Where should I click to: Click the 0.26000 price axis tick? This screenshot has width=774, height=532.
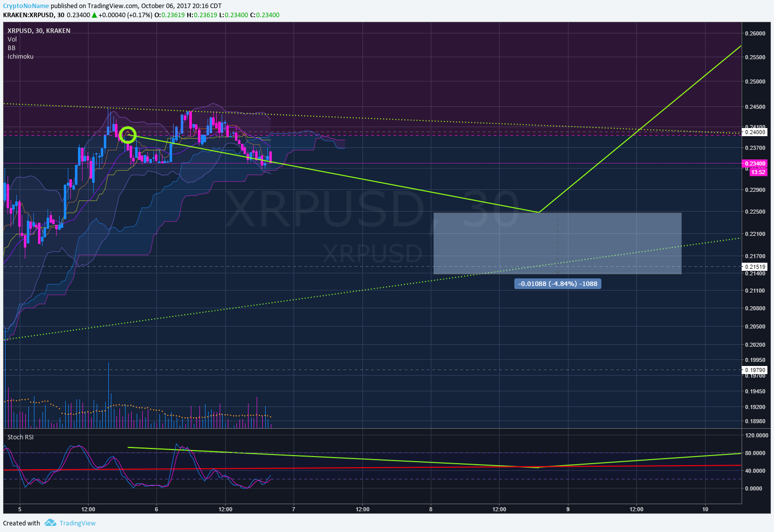(x=755, y=34)
